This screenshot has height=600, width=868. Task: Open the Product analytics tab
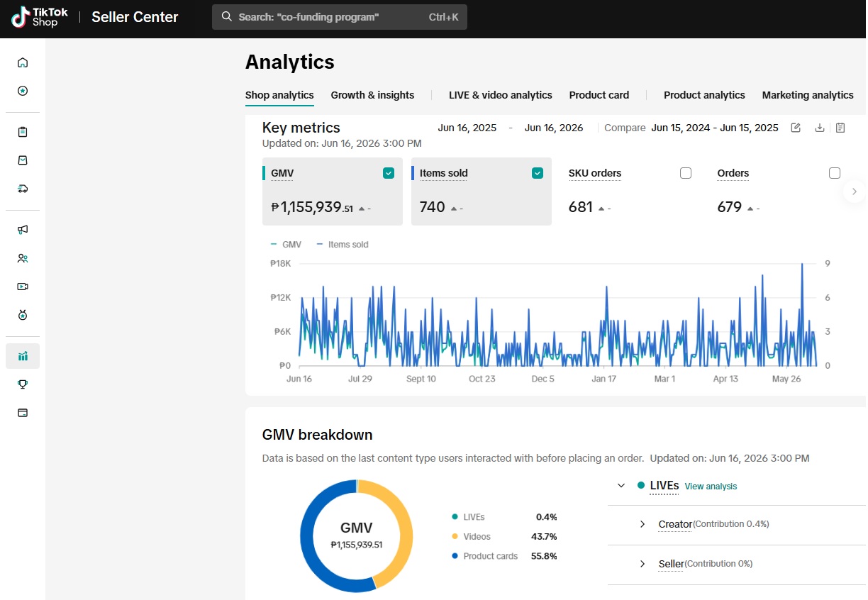pyautogui.click(x=704, y=95)
